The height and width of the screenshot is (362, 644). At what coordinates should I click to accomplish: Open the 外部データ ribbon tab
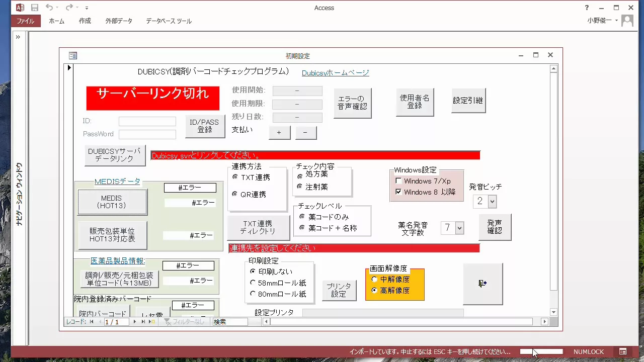(x=119, y=21)
